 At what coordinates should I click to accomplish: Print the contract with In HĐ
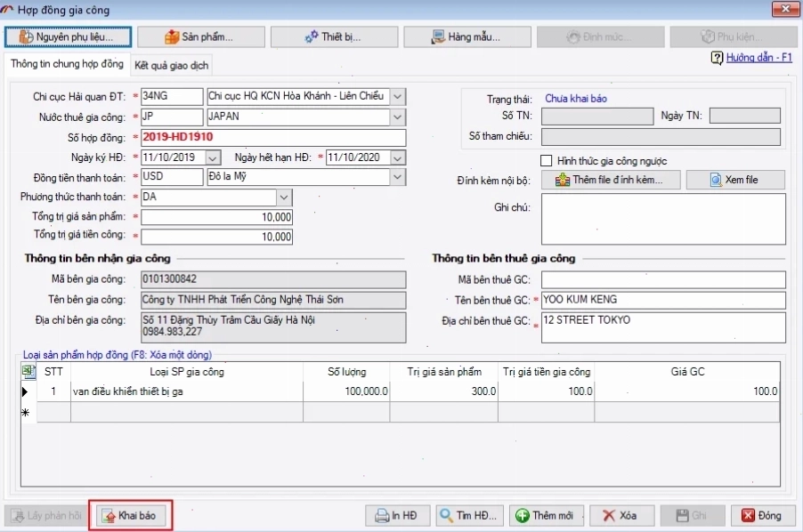click(397, 516)
